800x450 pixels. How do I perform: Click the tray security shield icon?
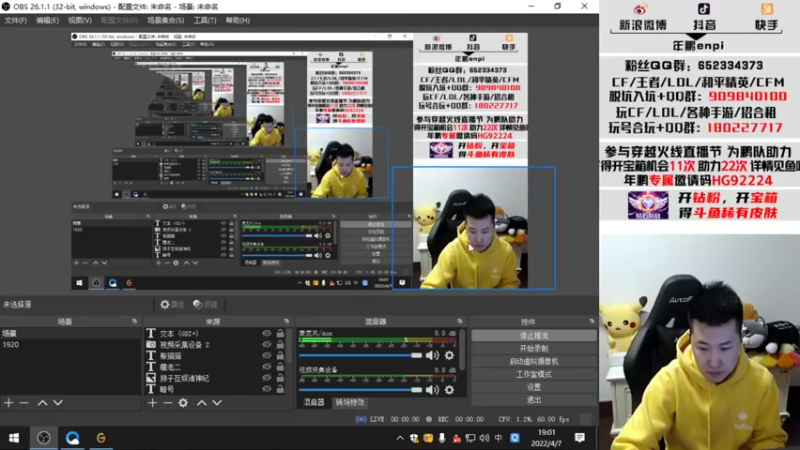[414, 438]
